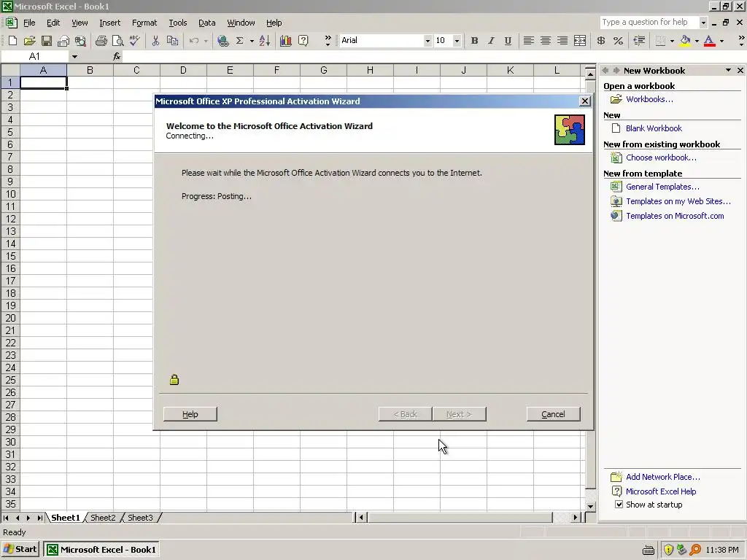Click the Print Preview toolbar icon
Viewport: 747px width, 560px height.
pos(117,41)
